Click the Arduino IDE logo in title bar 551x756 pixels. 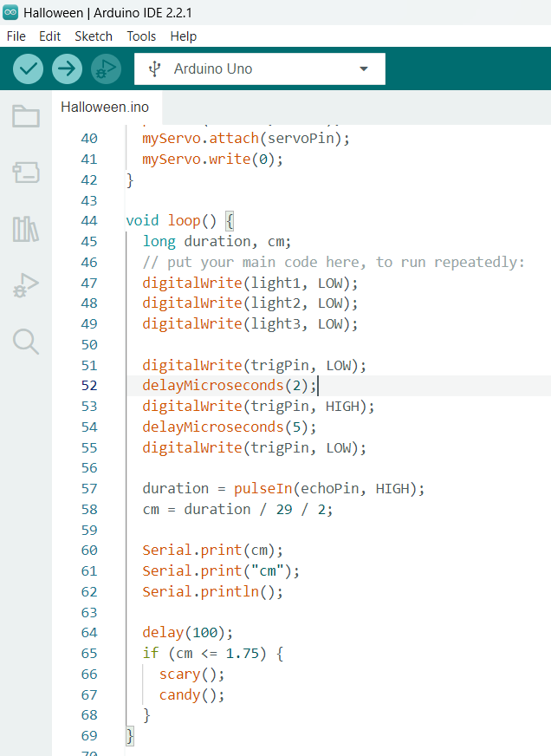[10, 12]
